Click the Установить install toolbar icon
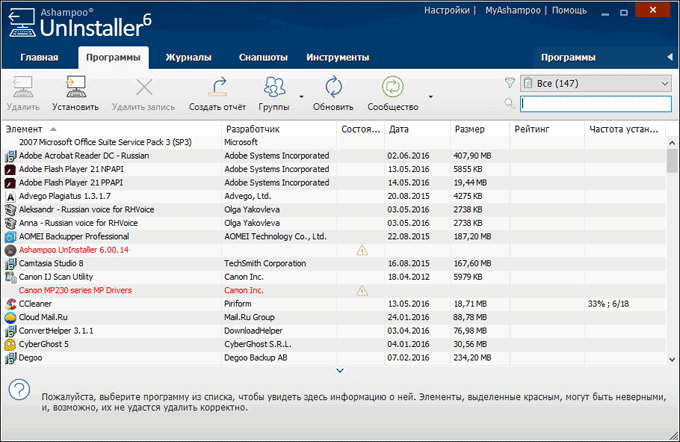 pos(75,86)
